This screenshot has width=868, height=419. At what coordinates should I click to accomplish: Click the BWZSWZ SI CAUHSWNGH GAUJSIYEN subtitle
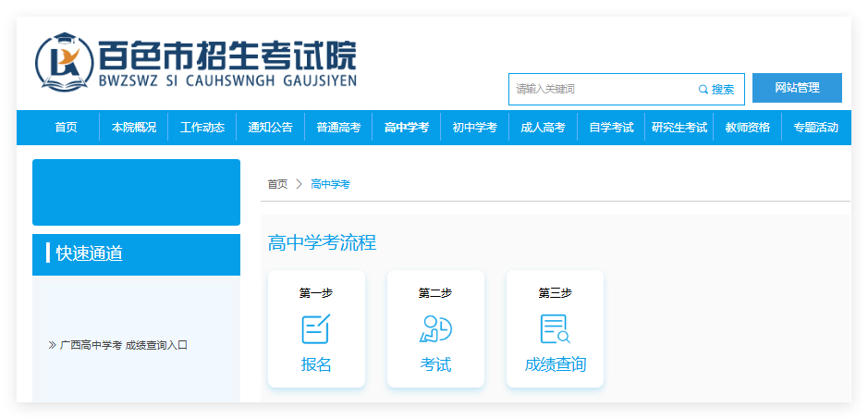[227, 80]
